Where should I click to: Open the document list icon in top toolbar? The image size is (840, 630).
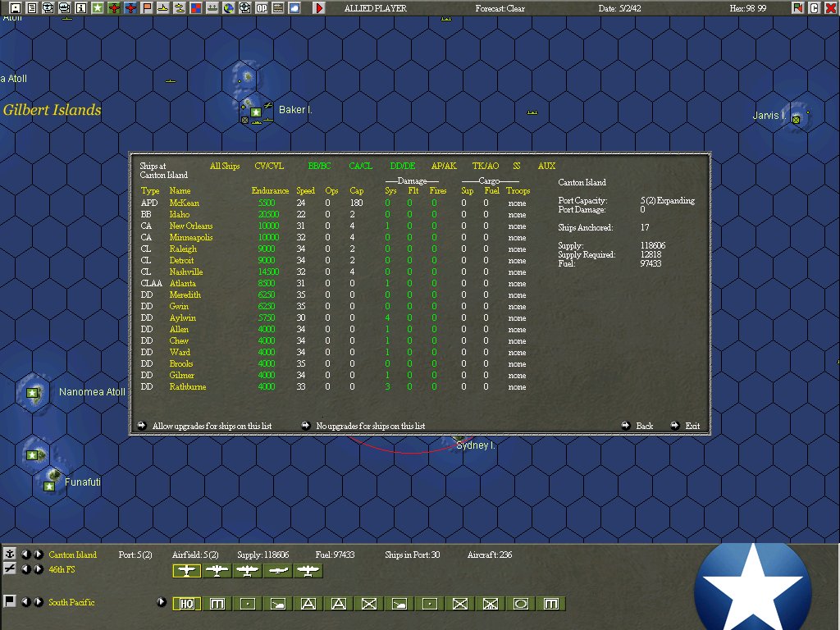click(32, 7)
